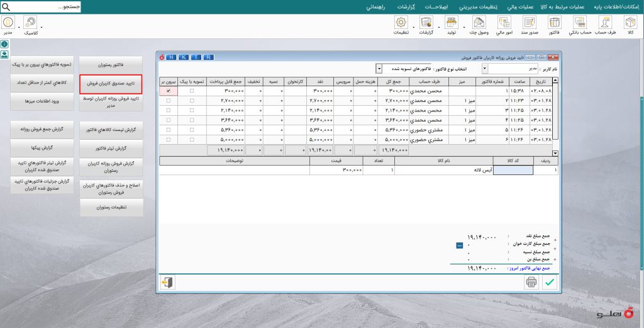Open the عملیات مالی menu
The height and width of the screenshot is (328, 644).
click(x=520, y=7)
